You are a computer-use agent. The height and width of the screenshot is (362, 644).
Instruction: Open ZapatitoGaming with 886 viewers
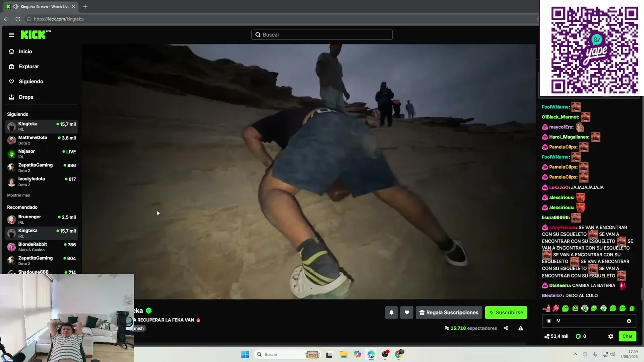click(x=42, y=167)
